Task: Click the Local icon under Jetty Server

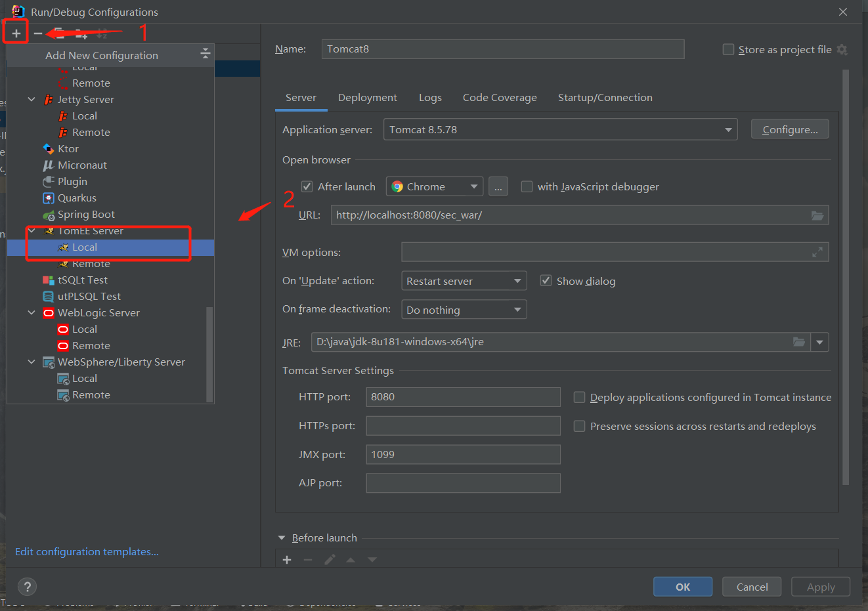Action: pos(63,116)
